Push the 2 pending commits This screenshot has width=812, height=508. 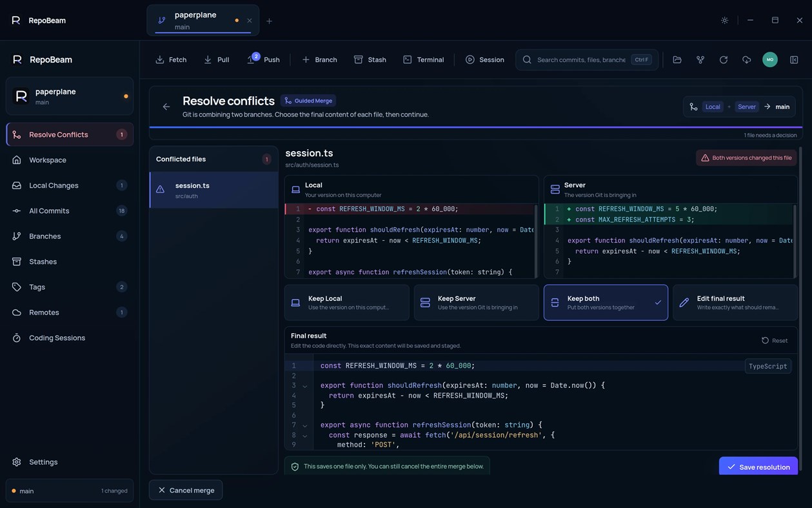[263, 59]
